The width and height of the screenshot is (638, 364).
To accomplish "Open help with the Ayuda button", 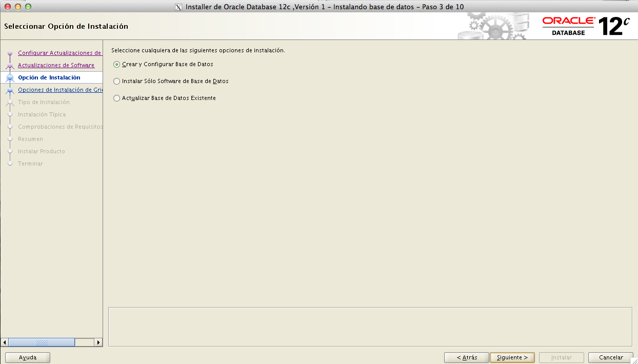I will coord(28,357).
